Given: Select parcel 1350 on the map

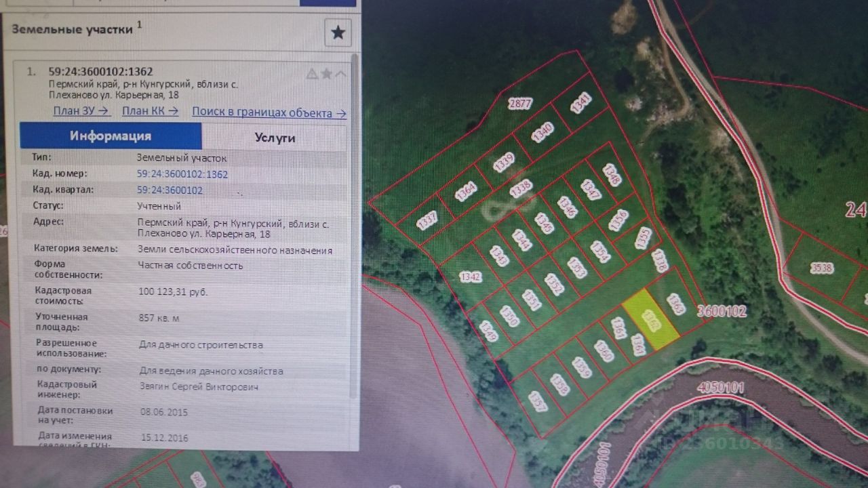Looking at the screenshot, I should pos(509,317).
